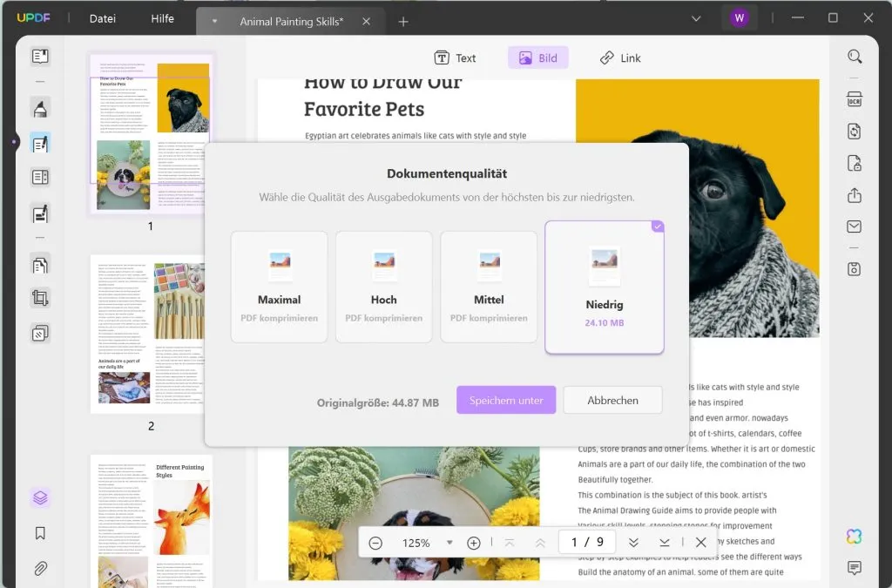Open the document search
The height and width of the screenshot is (588, 892).
click(854, 55)
